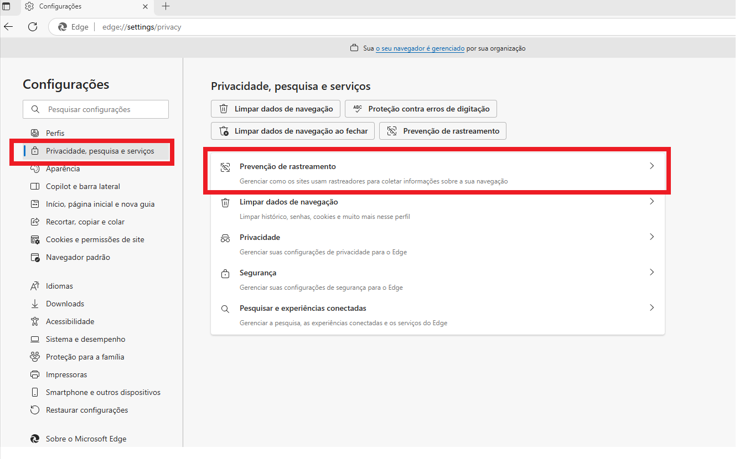This screenshot has width=740, height=459.
Task: Go to Copilot e barra lateral
Action: 83,186
